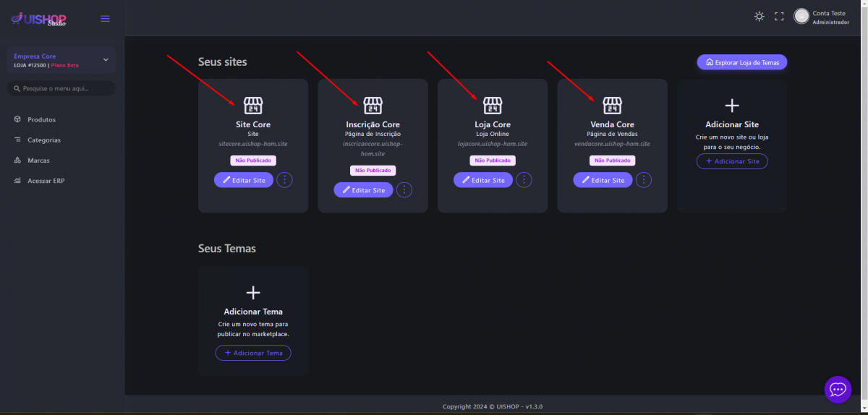Click the plus icon on Adicionar Tema card
Image resolution: width=868 pixels, height=415 pixels.
tap(253, 293)
